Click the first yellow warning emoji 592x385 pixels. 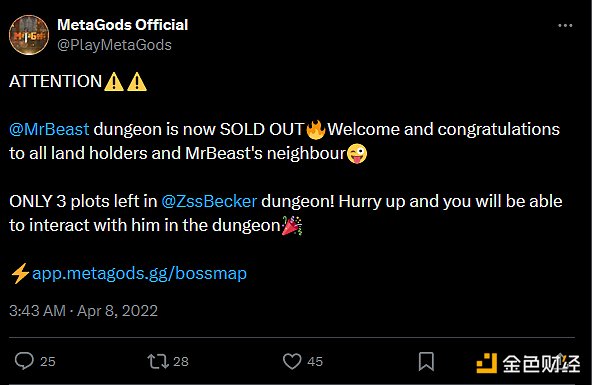pos(114,82)
